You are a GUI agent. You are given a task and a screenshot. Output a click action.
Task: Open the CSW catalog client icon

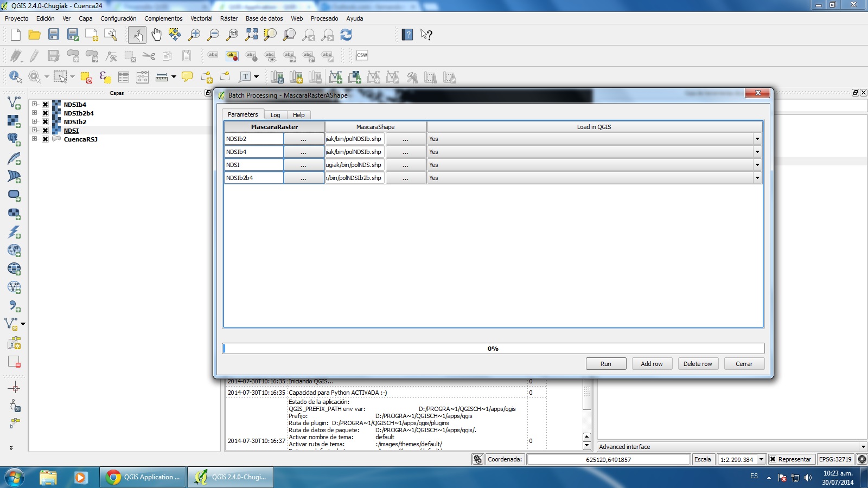pos(362,55)
